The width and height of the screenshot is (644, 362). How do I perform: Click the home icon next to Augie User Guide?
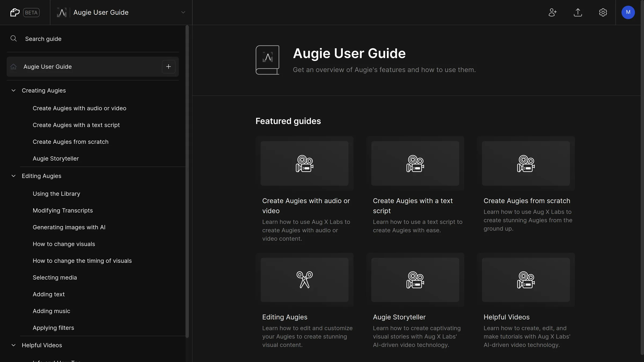coord(14,67)
